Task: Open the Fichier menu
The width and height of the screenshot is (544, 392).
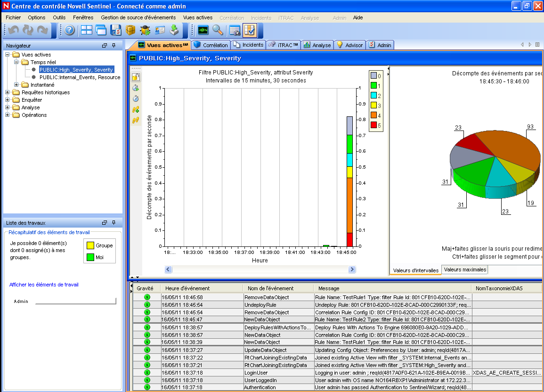Action: (13, 17)
